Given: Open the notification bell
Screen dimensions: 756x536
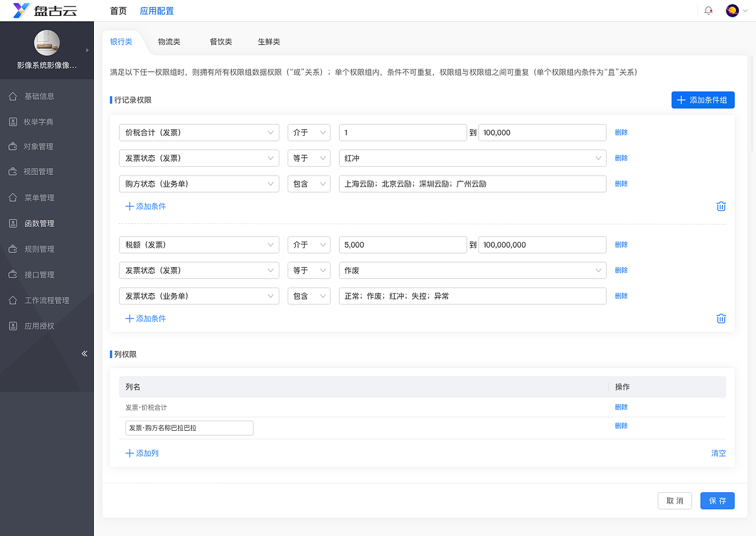Looking at the screenshot, I should (708, 11).
